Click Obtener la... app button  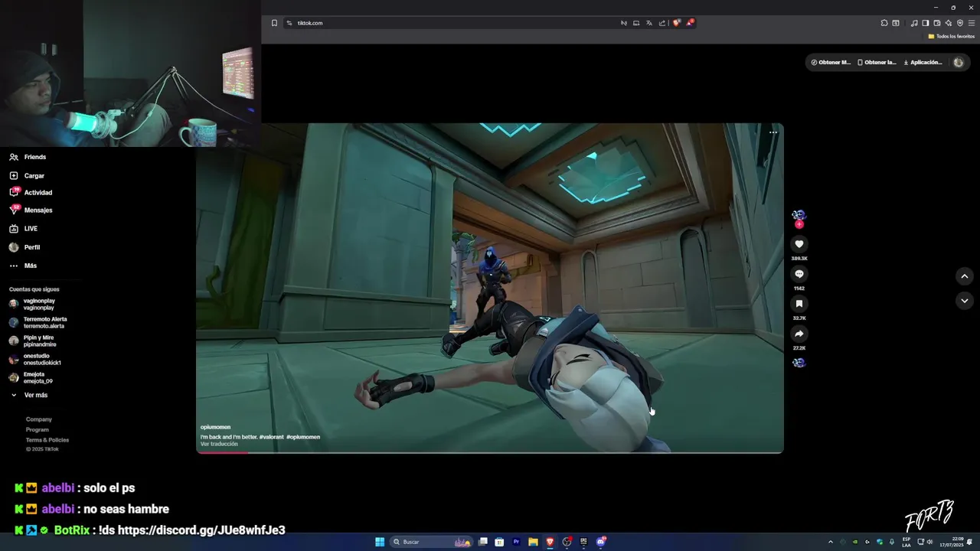tap(877, 62)
